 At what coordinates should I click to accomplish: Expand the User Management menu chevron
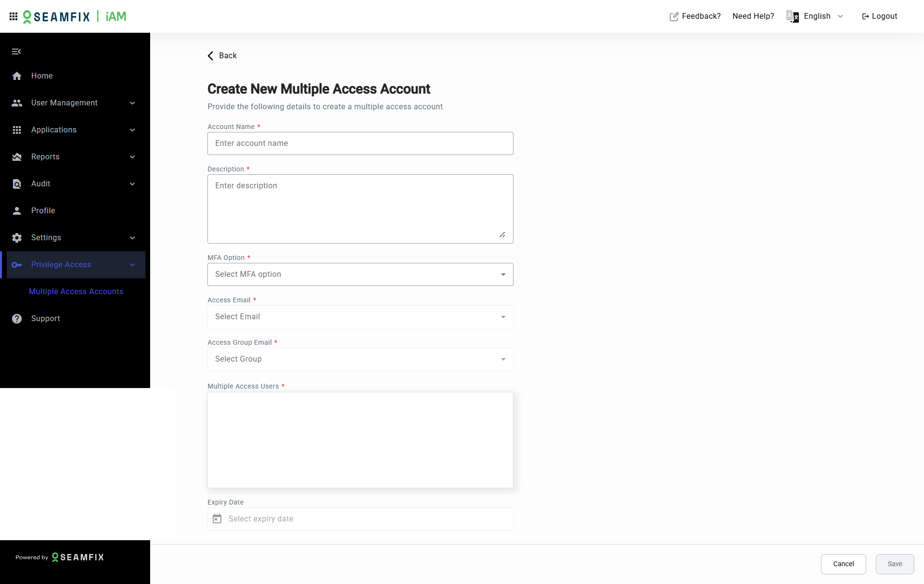132,103
